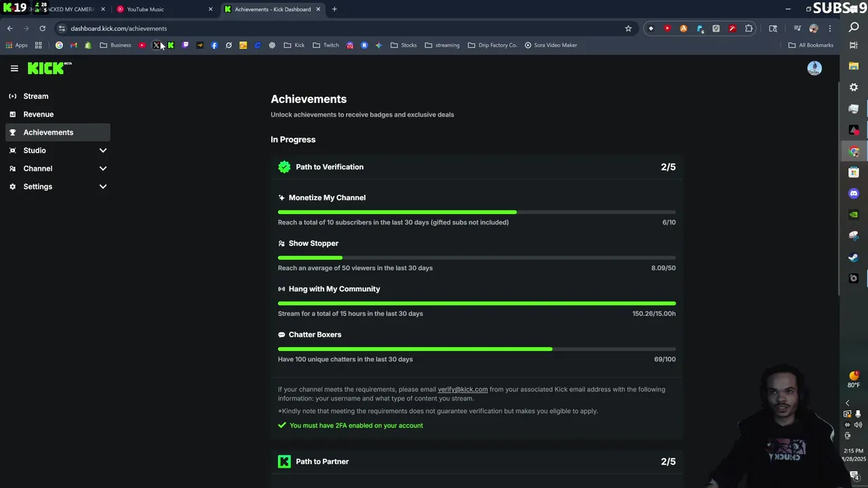Image resolution: width=868 pixels, height=488 pixels.
Task: Go to the Stream sidebar item
Action: [x=57, y=96]
